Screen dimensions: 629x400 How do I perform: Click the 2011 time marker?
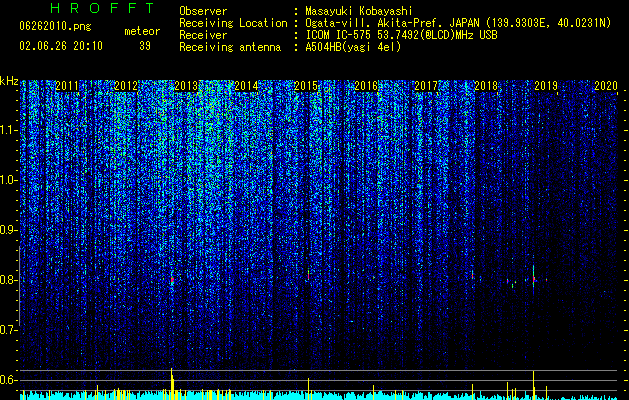point(67,86)
